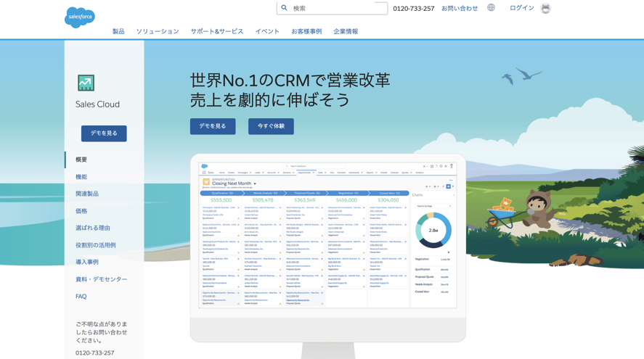This screenshot has height=359, width=644.
Task: Click the $363,549 total in mockup
Action: [305, 200]
